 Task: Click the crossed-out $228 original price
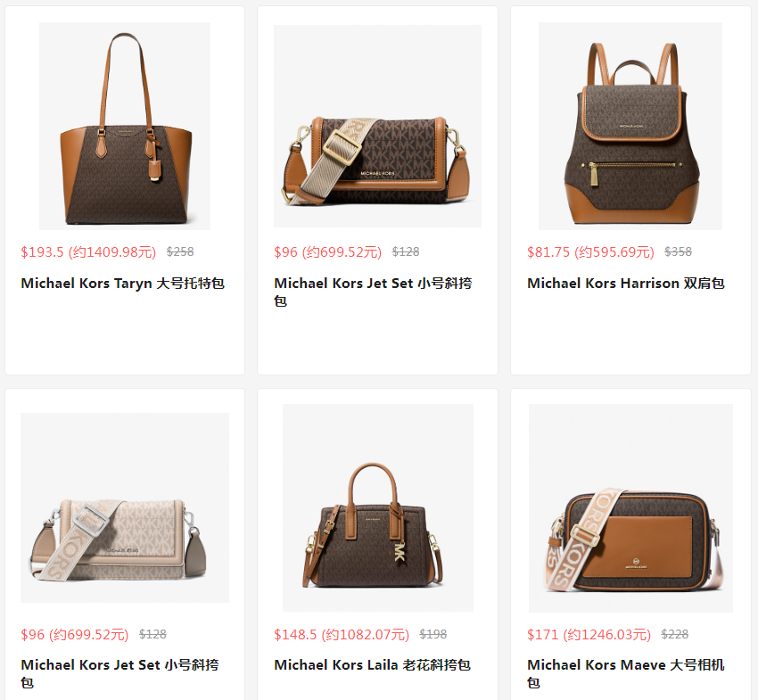(675, 634)
